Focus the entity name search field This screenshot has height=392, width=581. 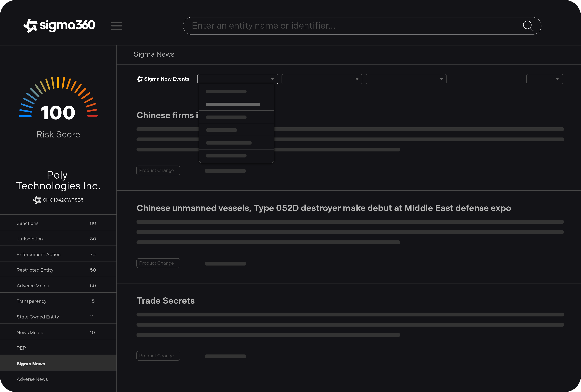click(350, 26)
